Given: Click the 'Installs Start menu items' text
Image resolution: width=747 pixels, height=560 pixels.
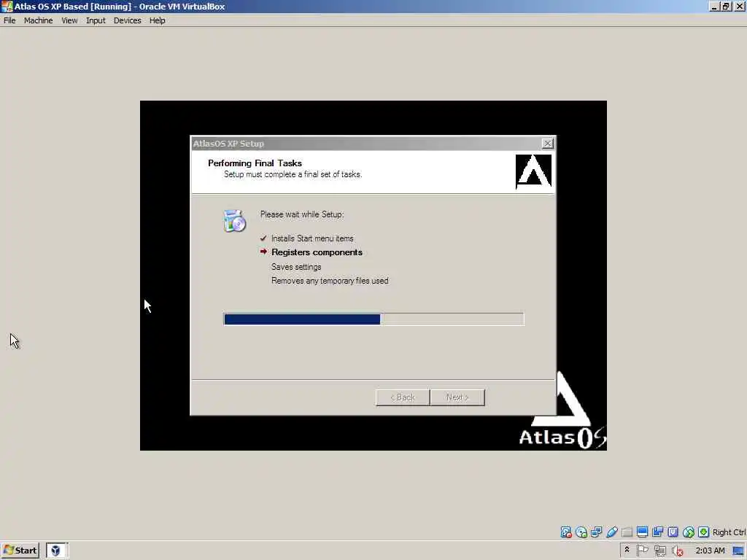Looking at the screenshot, I should tap(312, 238).
